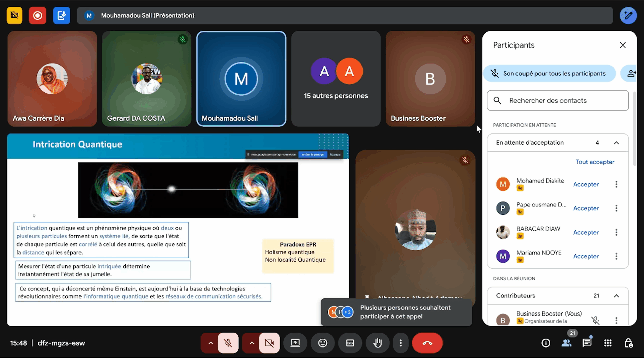Open meeting details info icon

click(546, 343)
